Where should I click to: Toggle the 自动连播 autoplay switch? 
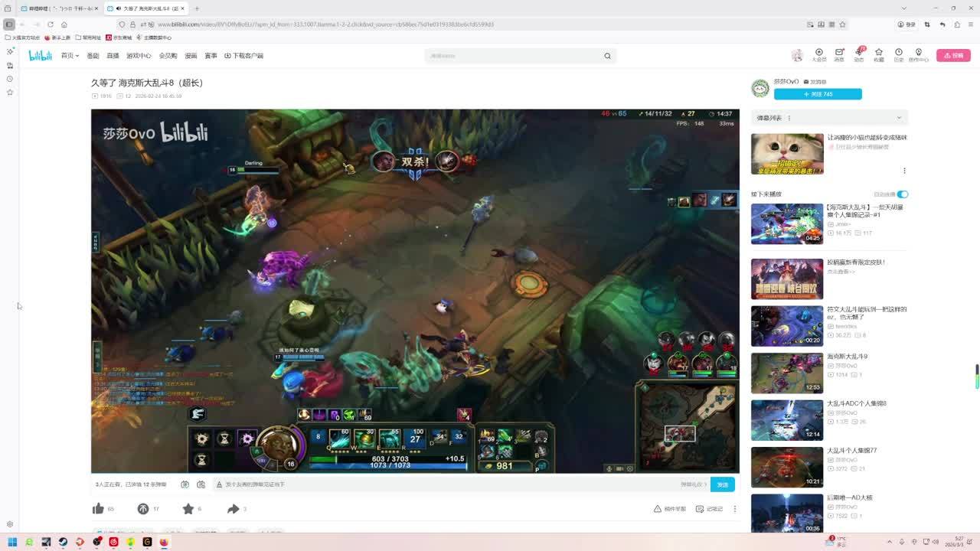click(x=903, y=194)
